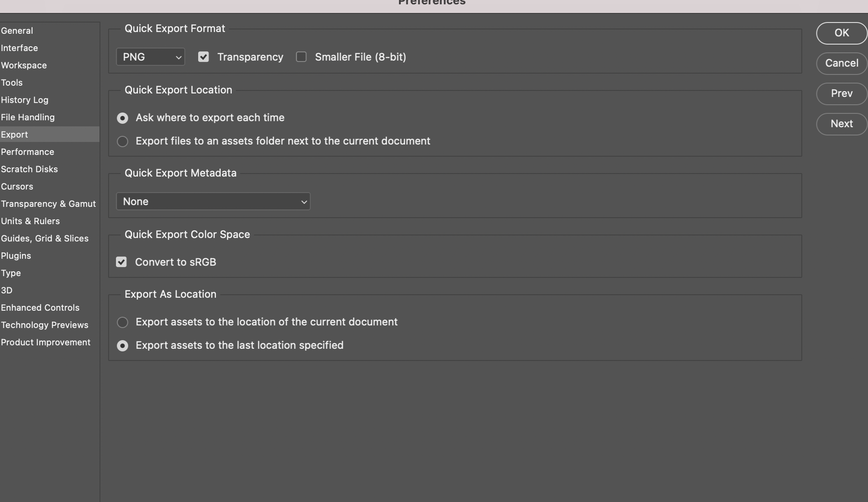Click the General preferences category
Image resolution: width=868 pixels, height=502 pixels.
tap(17, 30)
